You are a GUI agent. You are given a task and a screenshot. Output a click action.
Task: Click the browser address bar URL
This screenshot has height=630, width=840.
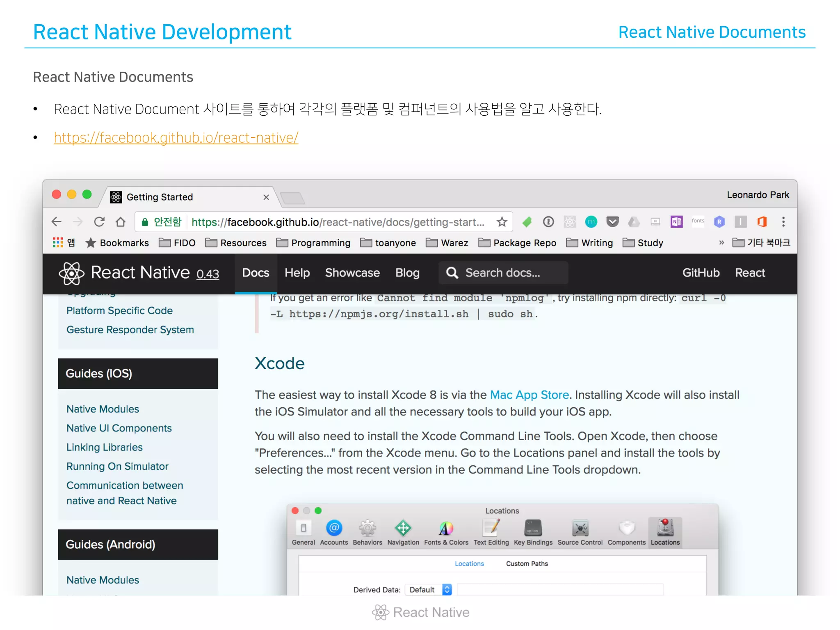[x=338, y=222]
